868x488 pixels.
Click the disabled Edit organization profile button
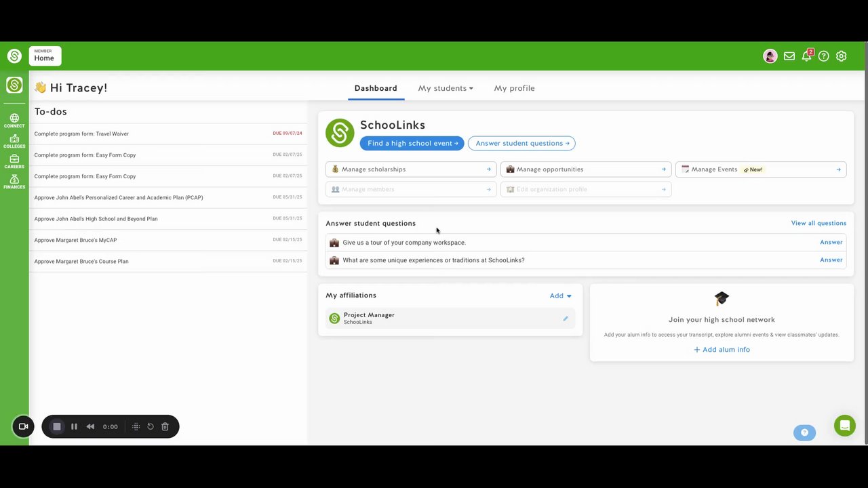point(586,189)
